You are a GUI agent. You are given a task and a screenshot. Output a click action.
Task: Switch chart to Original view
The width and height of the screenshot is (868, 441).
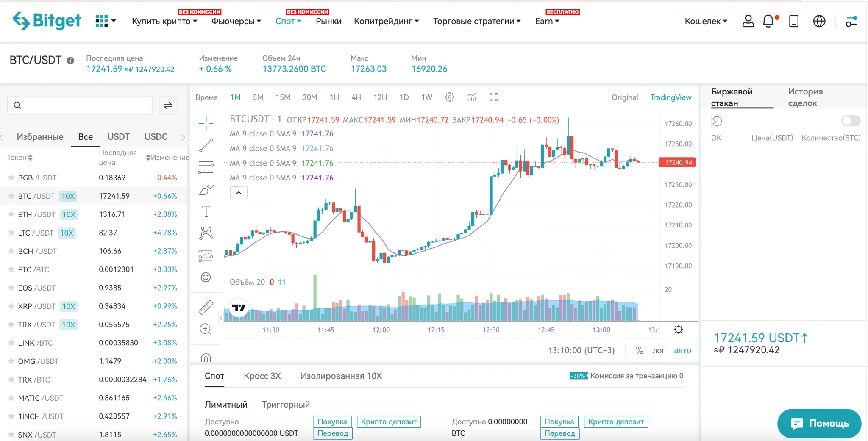pyautogui.click(x=625, y=97)
